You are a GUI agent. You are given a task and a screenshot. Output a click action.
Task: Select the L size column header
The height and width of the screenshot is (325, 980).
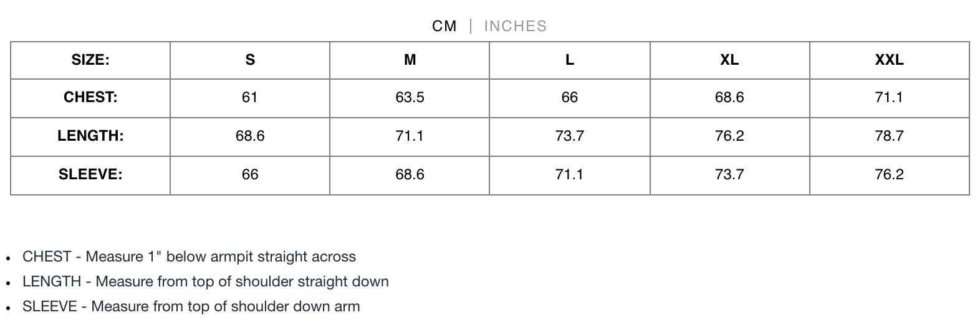569,60
